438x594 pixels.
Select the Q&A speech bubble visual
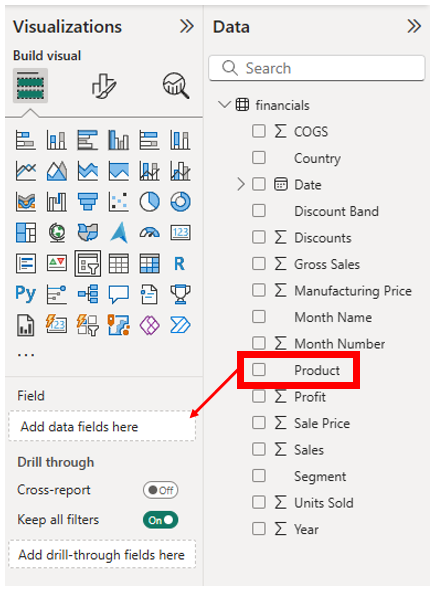[x=119, y=294]
